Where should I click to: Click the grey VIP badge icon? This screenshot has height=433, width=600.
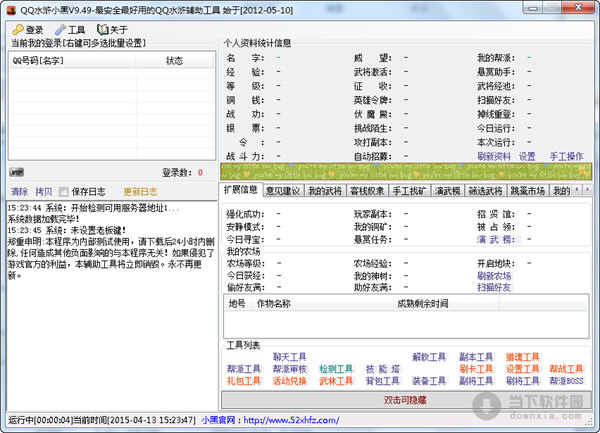coord(16,173)
